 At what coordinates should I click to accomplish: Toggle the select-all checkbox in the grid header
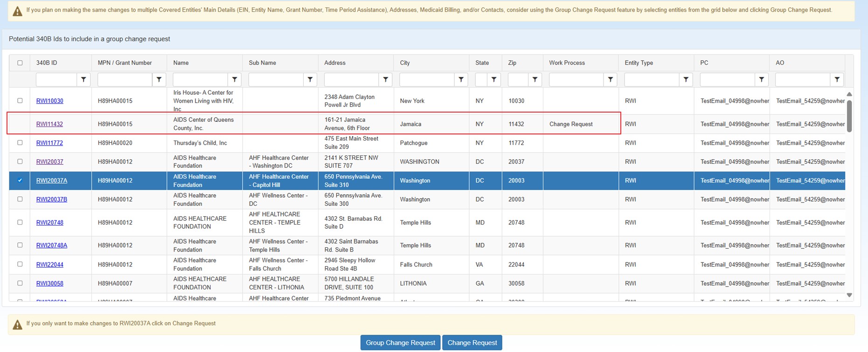(20, 63)
